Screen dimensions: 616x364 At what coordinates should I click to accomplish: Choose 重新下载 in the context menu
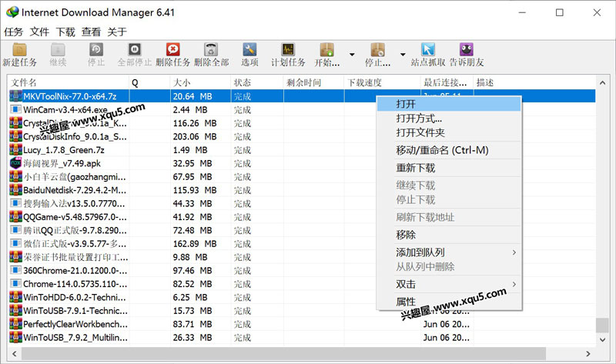click(x=449, y=168)
